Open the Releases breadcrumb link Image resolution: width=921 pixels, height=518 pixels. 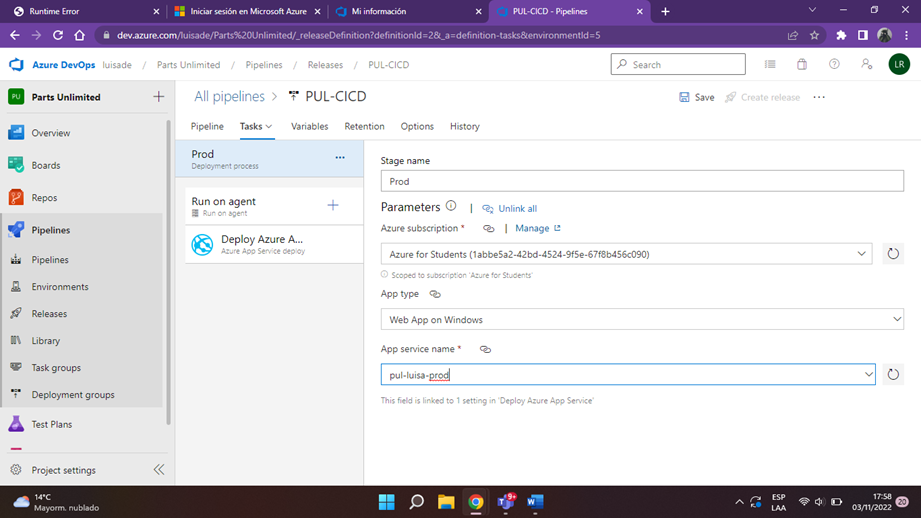[x=325, y=65]
